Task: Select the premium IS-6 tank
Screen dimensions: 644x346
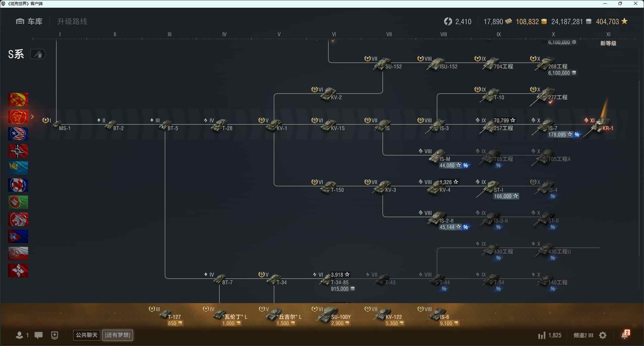Action: tap(437, 314)
